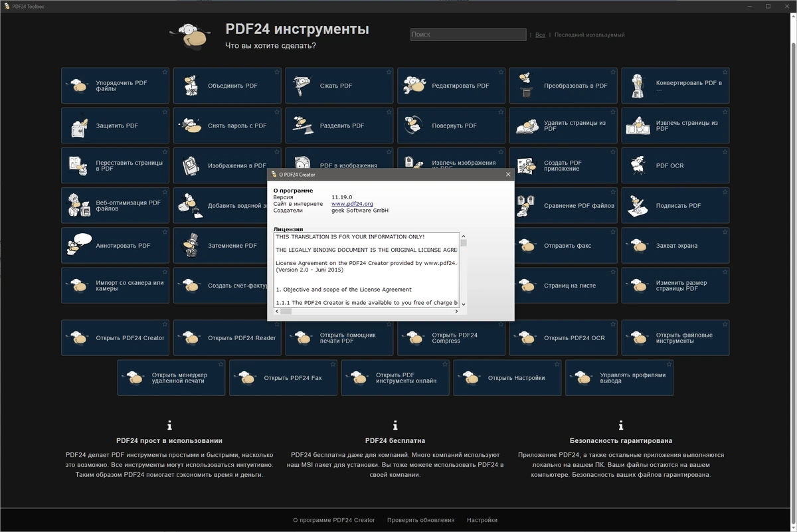Click the sheep icon on Упорядочить PDF файлы tile
The height and width of the screenshot is (532, 797).
pyautogui.click(x=79, y=86)
